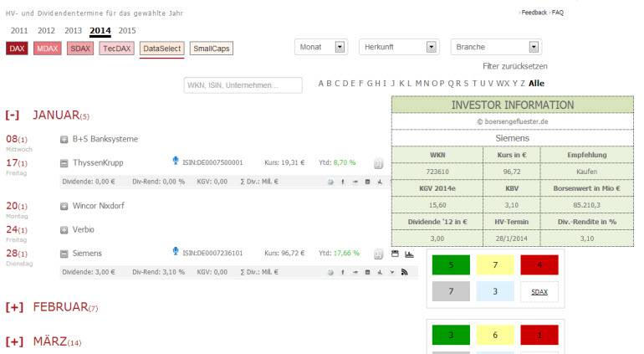Click the blue microphone icon beside Siemens ISIN
The height and width of the screenshot is (354, 644).
coord(176,251)
